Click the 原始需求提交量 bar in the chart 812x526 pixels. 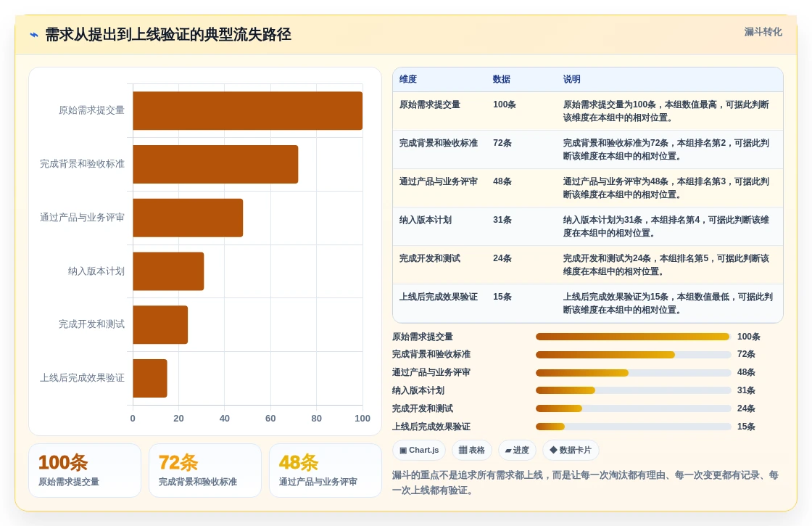pyautogui.click(x=247, y=111)
